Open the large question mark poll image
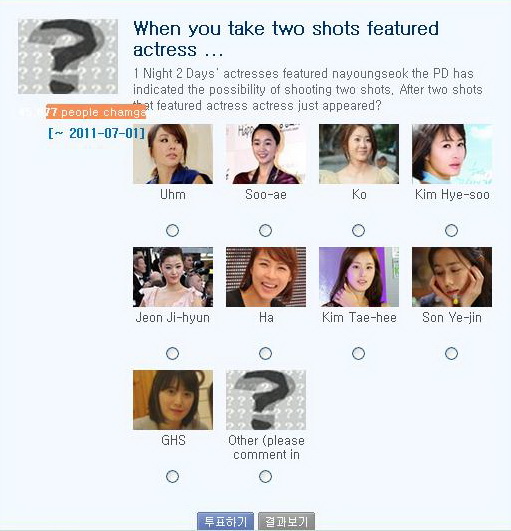 (68, 57)
